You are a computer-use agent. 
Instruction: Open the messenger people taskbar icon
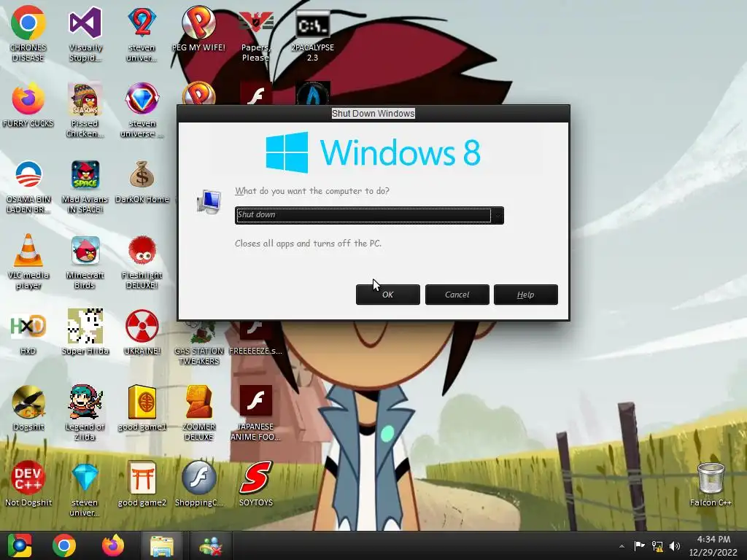[211, 545]
